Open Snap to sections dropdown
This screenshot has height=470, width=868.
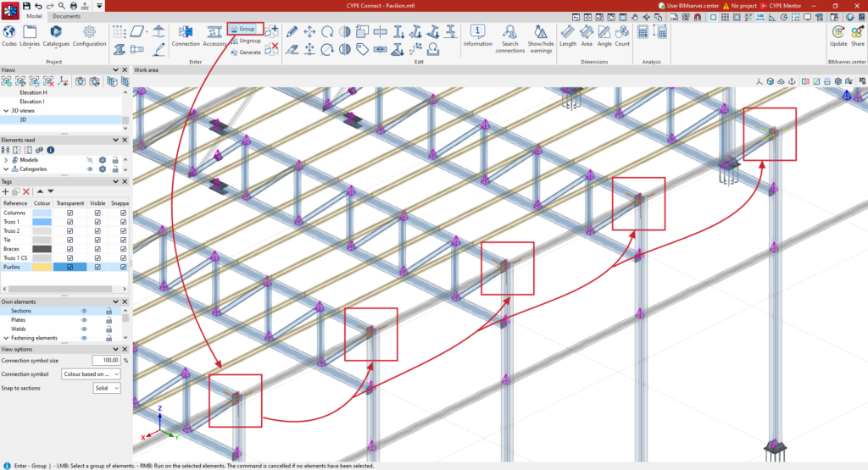pos(107,388)
